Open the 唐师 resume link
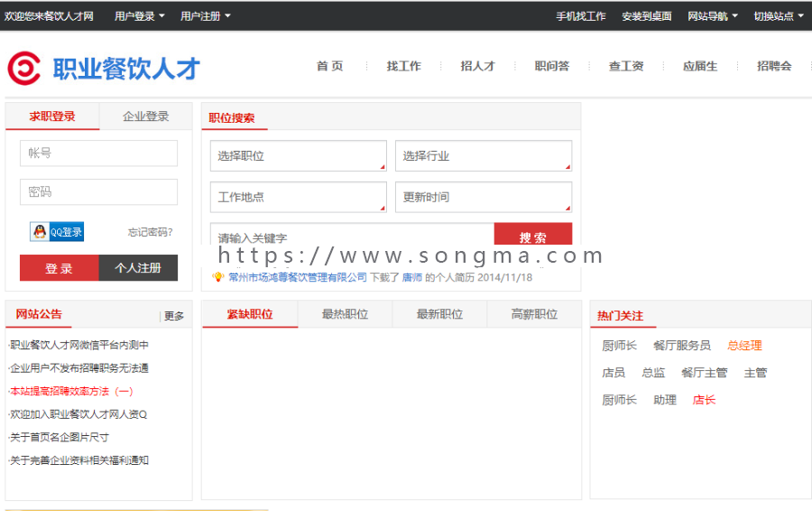Viewport: 812px width, 511px height. point(412,277)
